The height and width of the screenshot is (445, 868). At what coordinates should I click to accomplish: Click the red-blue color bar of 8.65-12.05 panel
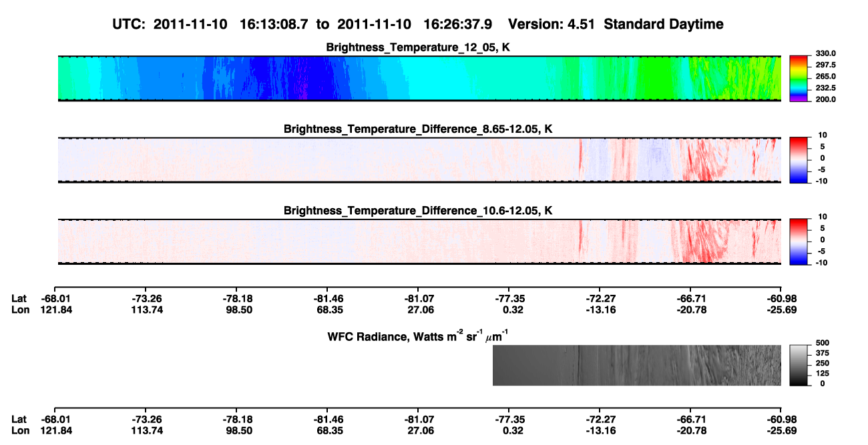tap(799, 160)
